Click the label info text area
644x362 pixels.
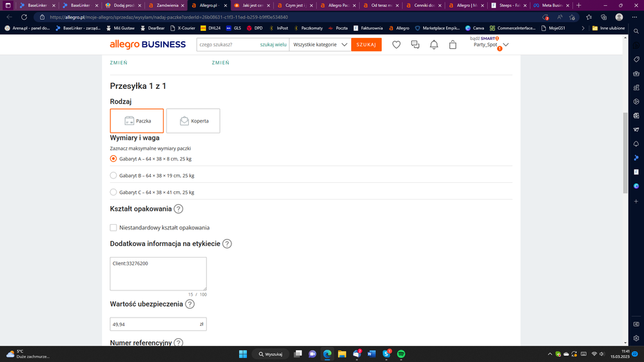pyautogui.click(x=158, y=274)
